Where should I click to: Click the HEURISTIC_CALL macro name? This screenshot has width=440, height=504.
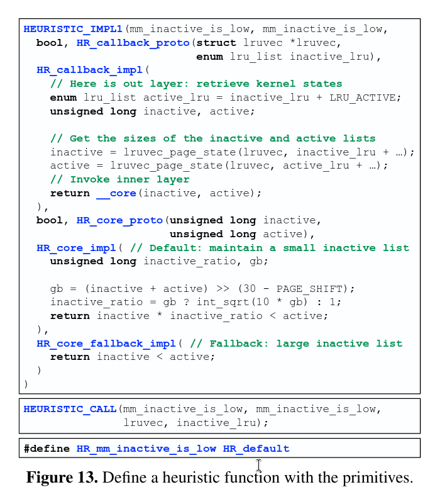coord(70,409)
